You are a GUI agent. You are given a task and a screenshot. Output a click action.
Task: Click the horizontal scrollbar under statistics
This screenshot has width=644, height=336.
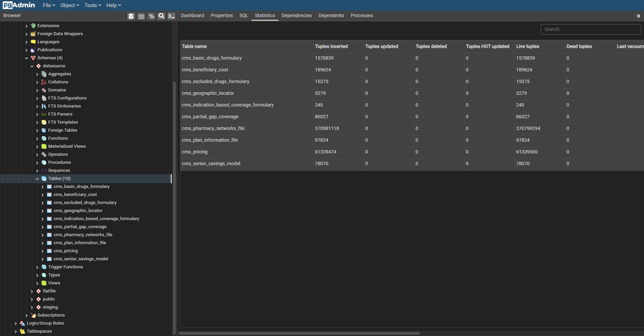click(x=299, y=333)
